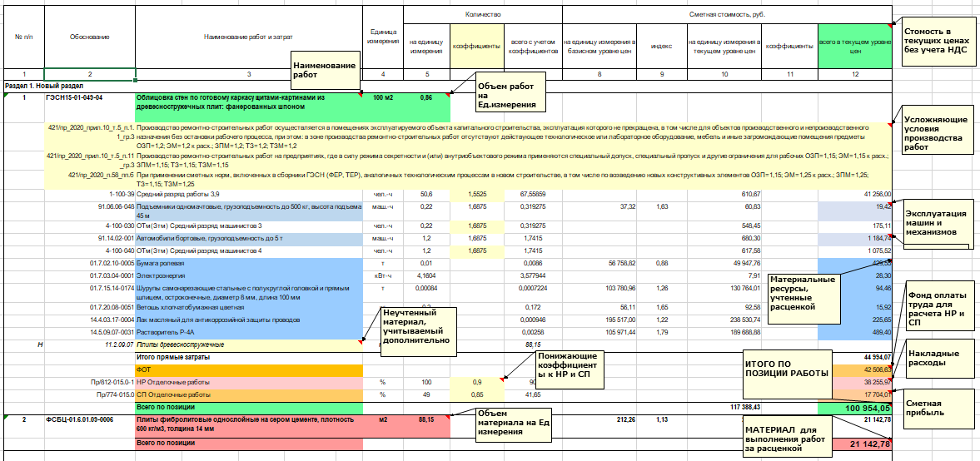Viewport: 980px width, 461px height.
Task: Click 'Средний разряд работы 3,9' cell
Action: 249,194
